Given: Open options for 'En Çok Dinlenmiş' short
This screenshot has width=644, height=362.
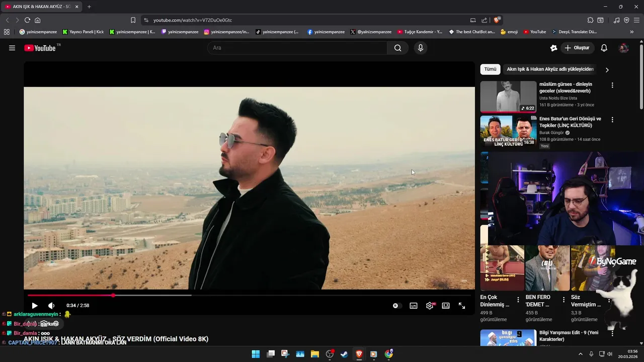Looking at the screenshot, I should (518, 300).
